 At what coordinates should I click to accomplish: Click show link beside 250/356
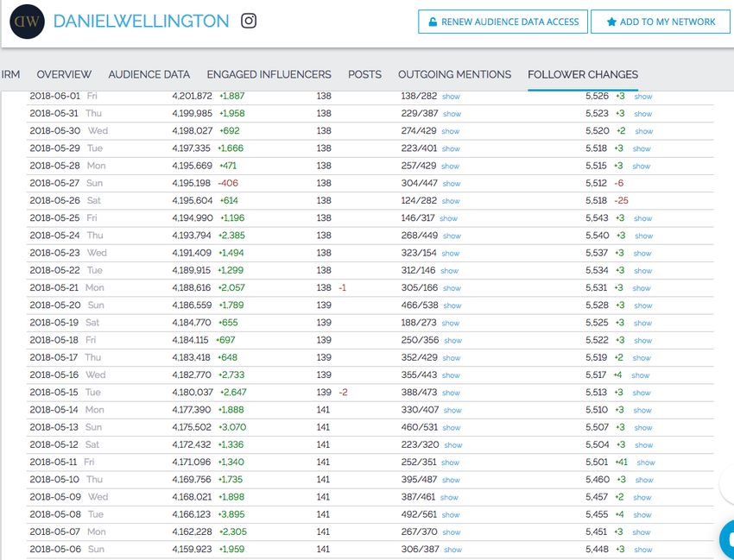(453, 341)
